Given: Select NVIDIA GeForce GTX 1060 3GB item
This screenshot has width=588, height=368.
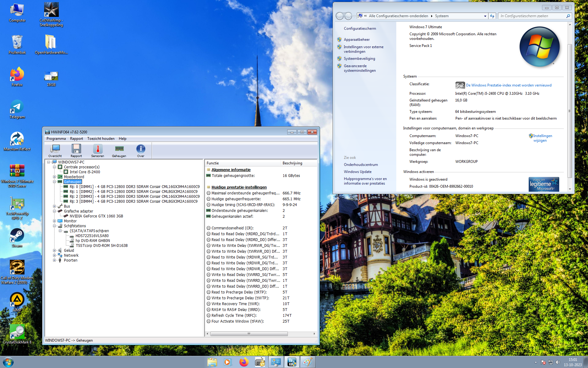Looking at the screenshot, I should pyautogui.click(x=96, y=216).
